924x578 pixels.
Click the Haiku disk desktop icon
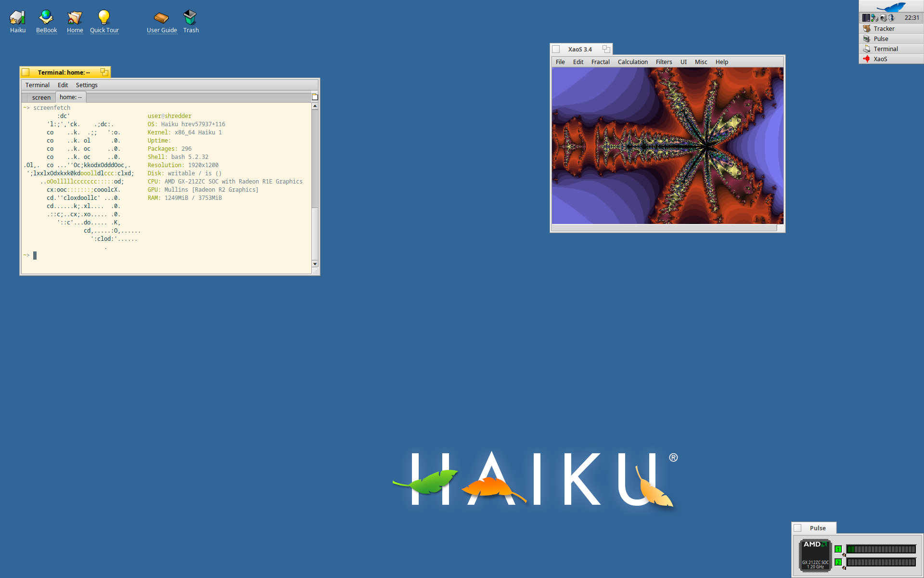pyautogui.click(x=17, y=18)
